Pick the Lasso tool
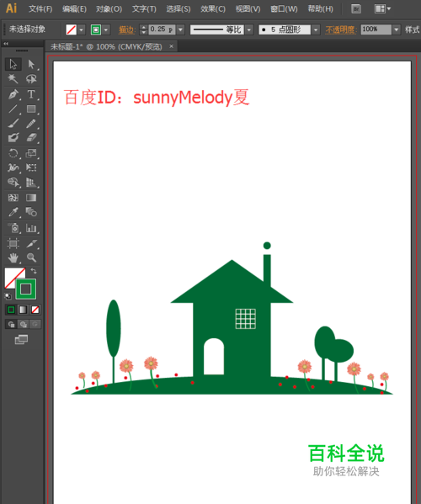Screen dimensions: 421x504 tap(31, 78)
